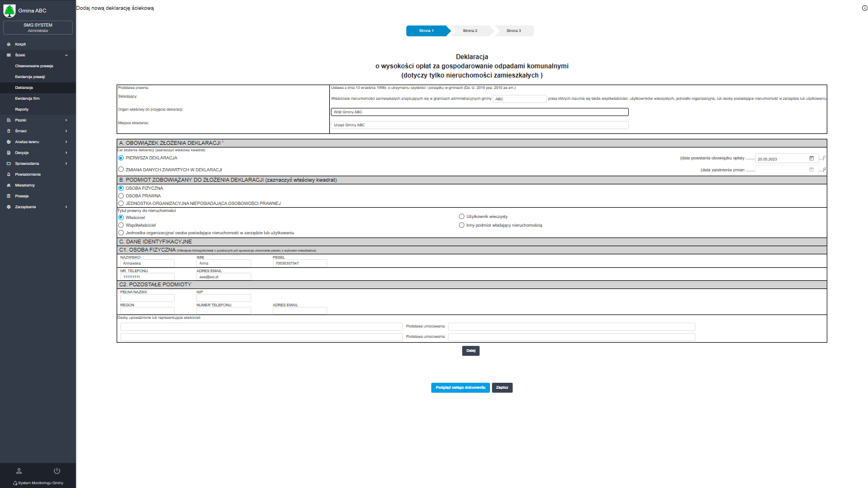Click the PESEL input field
The image size is (868, 488).
299,263
